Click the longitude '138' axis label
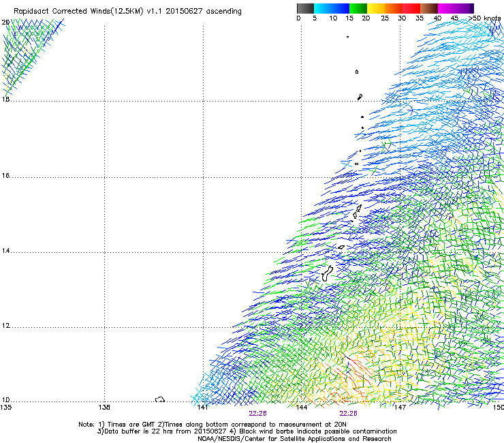The height and width of the screenshot is (443, 504). [104, 408]
